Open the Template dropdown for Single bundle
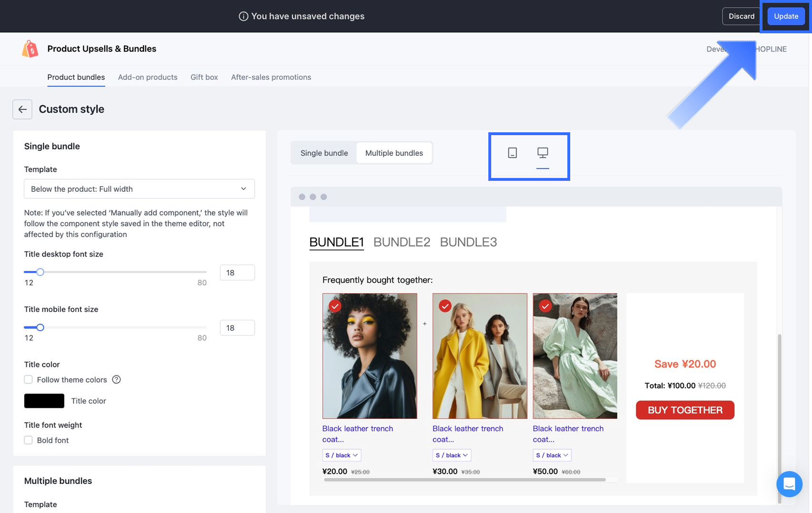This screenshot has height=513, width=812. coord(139,189)
